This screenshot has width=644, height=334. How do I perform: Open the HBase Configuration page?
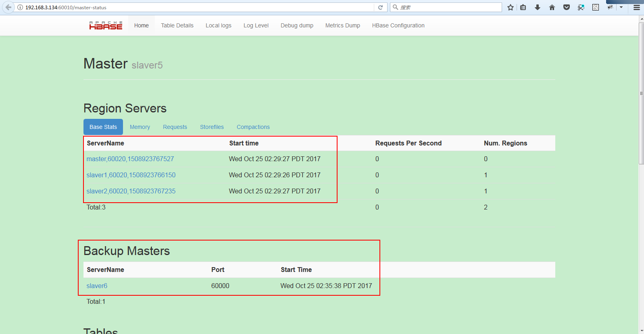(x=398, y=25)
